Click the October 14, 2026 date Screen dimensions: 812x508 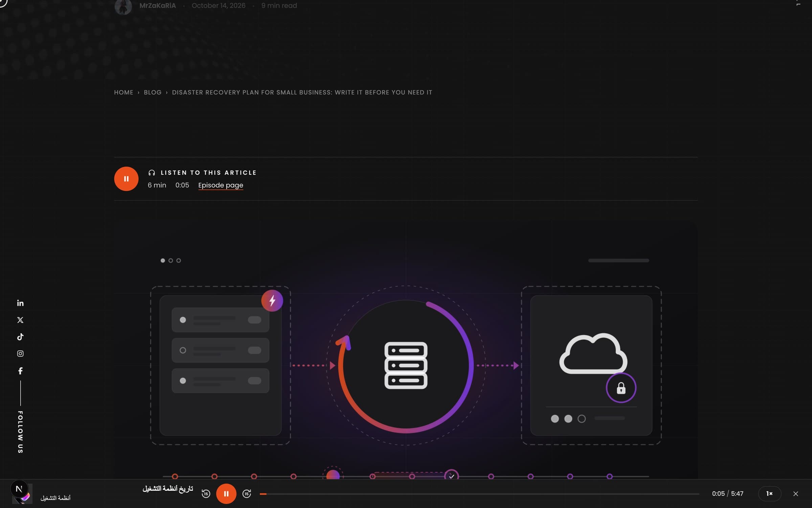[219, 6]
